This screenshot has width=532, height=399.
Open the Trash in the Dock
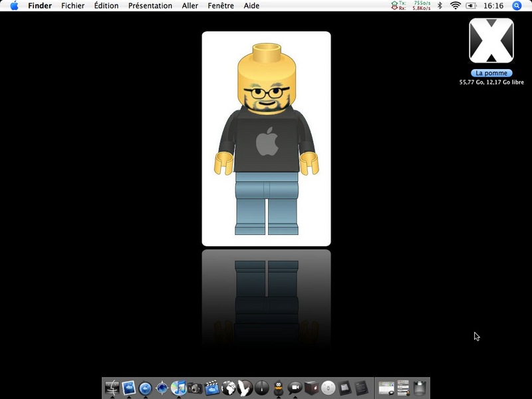pos(419,388)
